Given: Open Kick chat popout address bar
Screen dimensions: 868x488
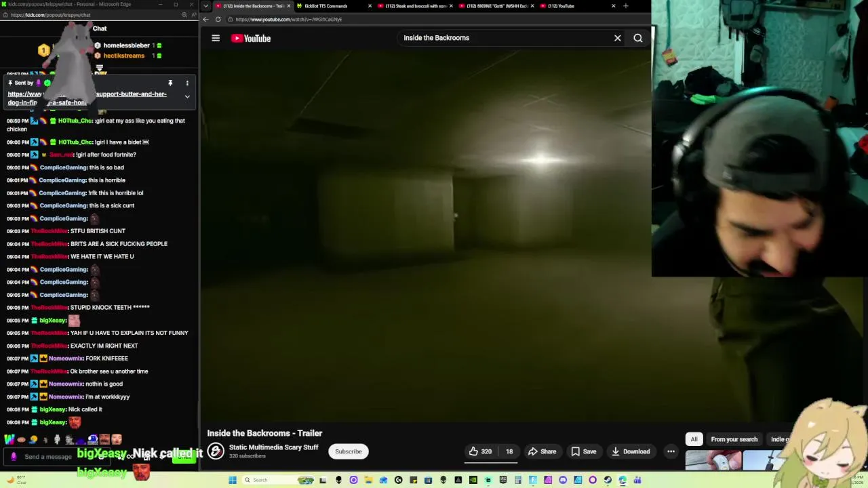Looking at the screenshot, I should [50, 14].
